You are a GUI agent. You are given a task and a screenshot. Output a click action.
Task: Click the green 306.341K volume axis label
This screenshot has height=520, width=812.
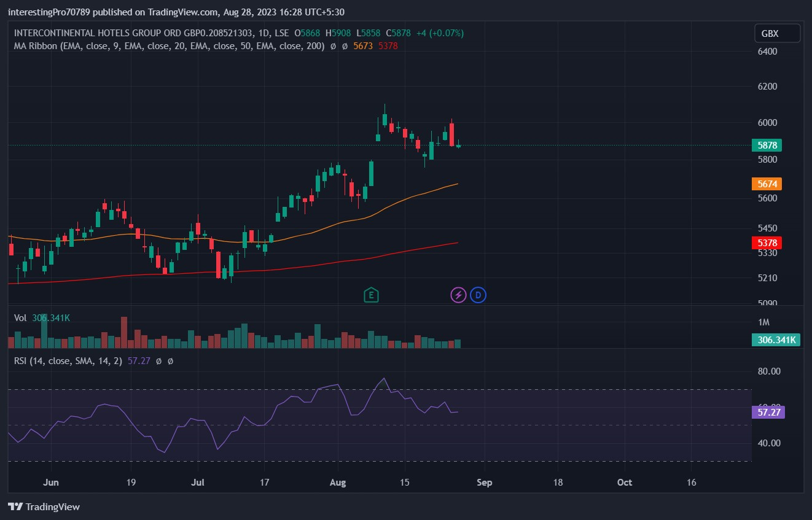tap(776, 340)
